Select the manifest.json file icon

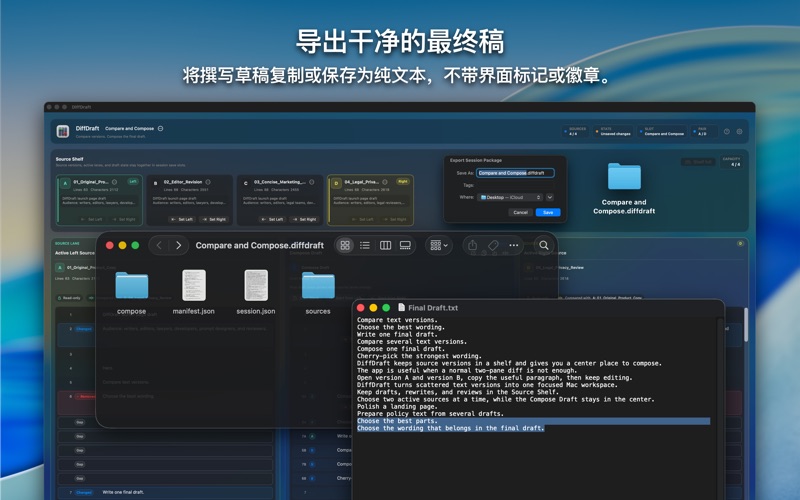tap(194, 285)
